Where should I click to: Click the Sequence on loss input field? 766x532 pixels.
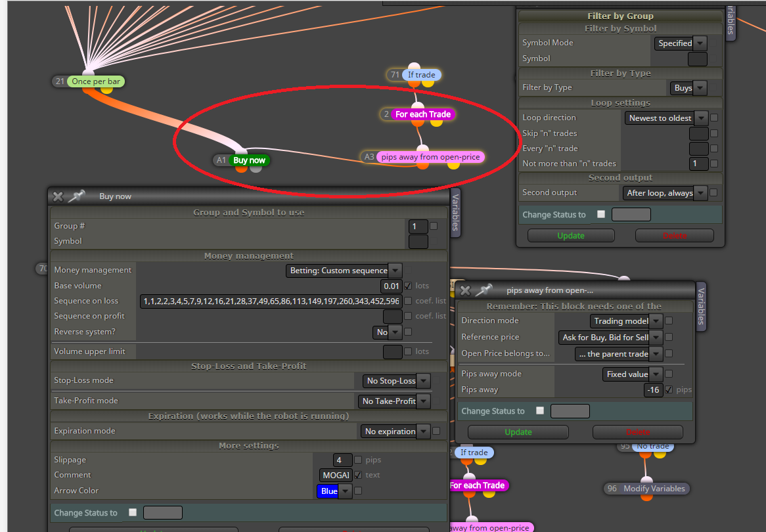pyautogui.click(x=271, y=301)
